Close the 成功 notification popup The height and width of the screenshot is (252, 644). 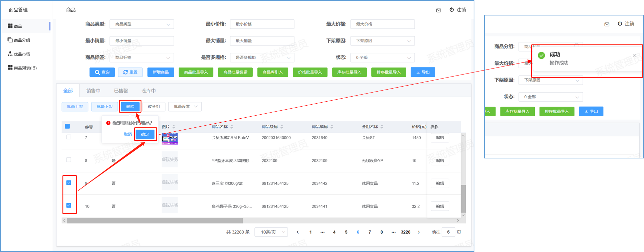tap(635, 55)
